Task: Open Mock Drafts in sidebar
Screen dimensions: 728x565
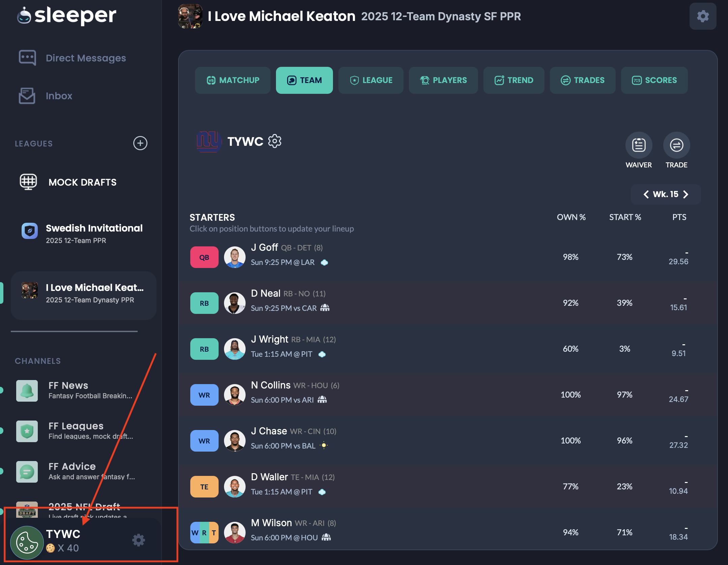Action: (68, 182)
